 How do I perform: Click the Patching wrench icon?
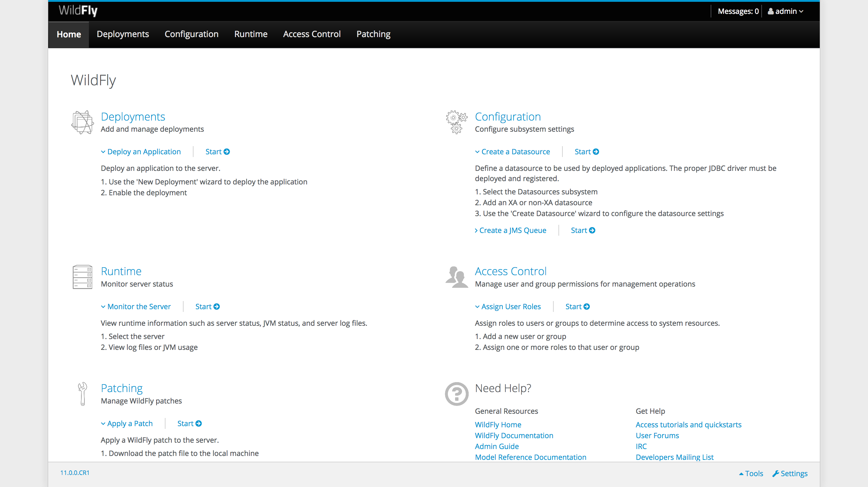(82, 394)
